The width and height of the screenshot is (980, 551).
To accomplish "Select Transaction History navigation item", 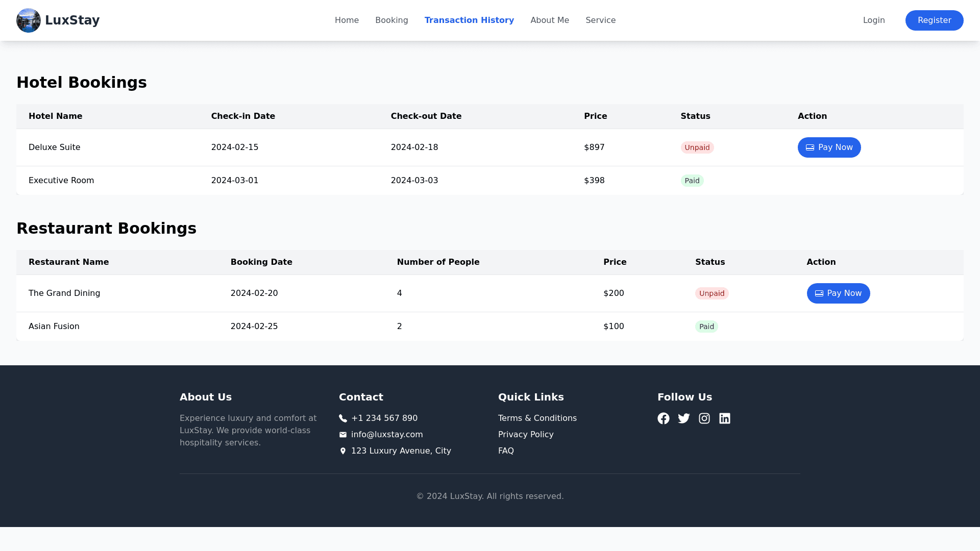I will 469,20.
